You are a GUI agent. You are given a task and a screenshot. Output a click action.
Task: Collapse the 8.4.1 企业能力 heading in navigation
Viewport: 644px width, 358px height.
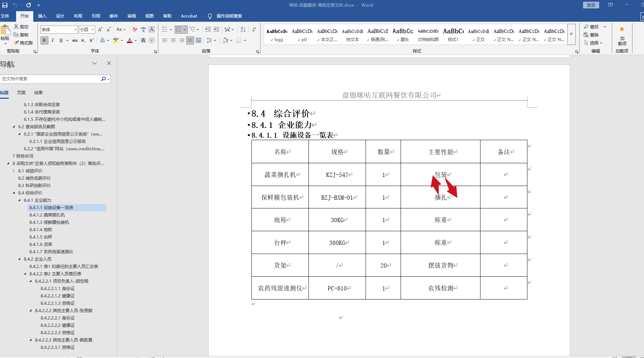20,200
